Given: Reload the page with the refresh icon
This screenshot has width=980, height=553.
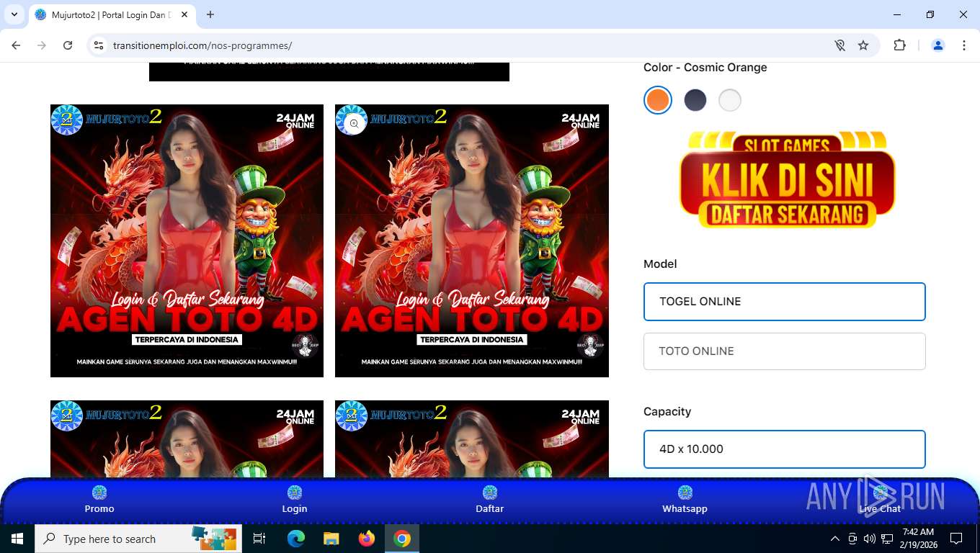Looking at the screenshot, I should (x=68, y=45).
